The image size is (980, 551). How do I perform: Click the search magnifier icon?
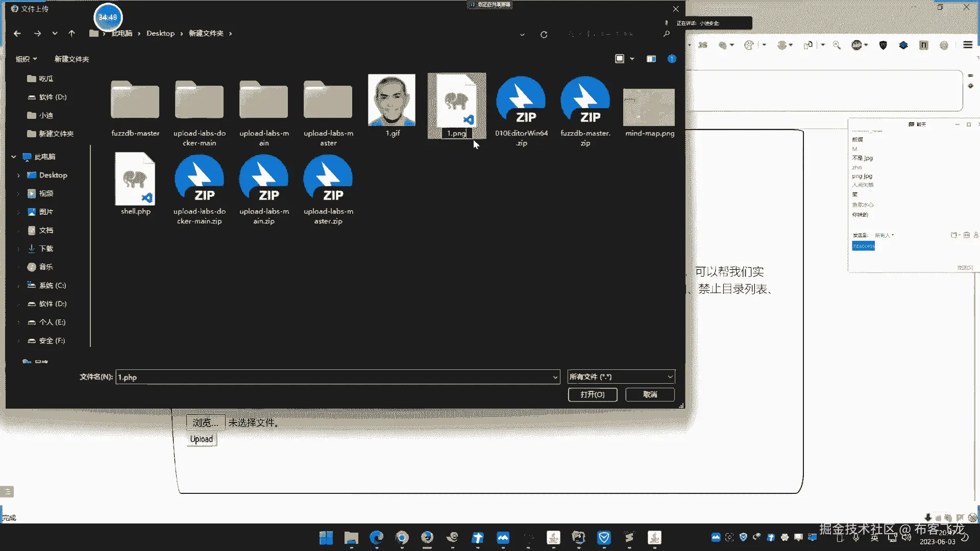click(x=666, y=34)
